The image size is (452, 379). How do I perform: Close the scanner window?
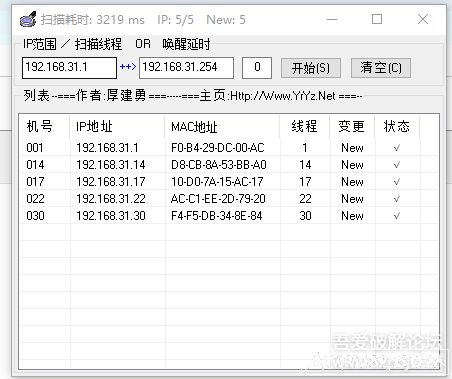423,19
